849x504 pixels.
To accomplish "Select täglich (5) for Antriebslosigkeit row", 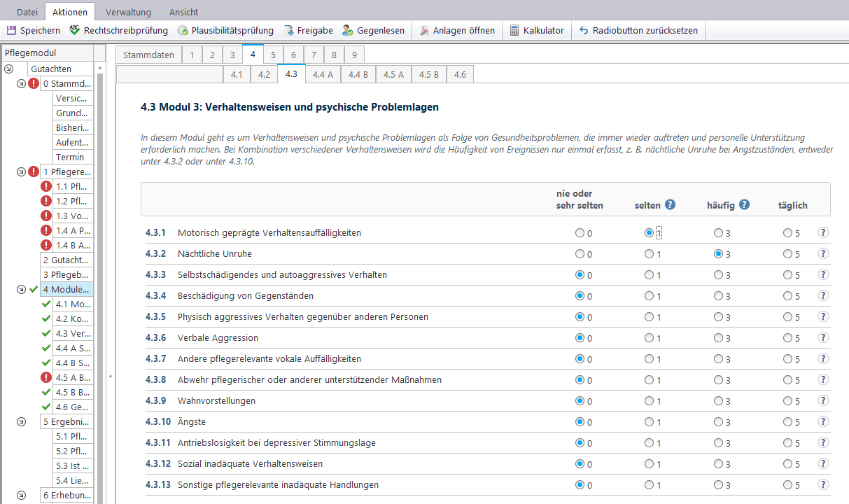I will point(788,443).
